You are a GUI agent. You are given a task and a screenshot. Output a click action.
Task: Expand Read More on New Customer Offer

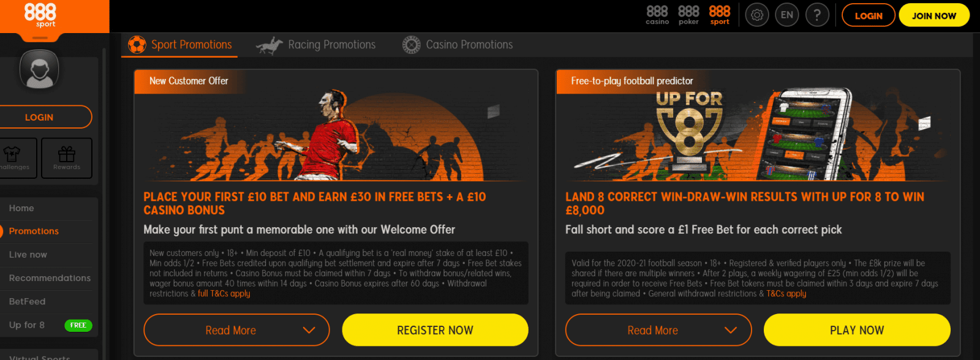coord(236,330)
